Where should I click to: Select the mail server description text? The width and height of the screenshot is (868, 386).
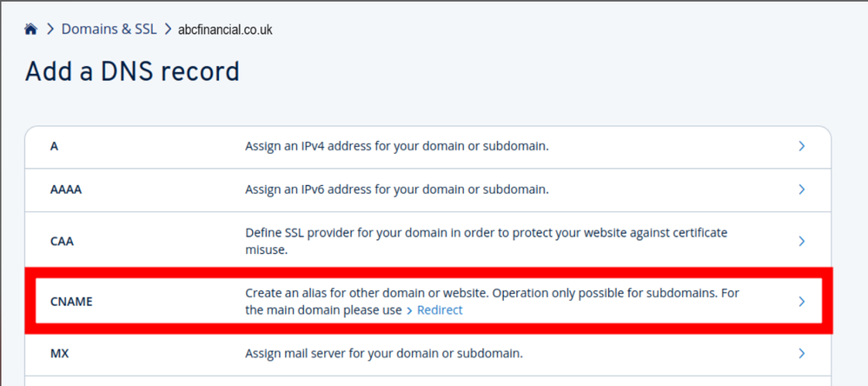pos(384,353)
